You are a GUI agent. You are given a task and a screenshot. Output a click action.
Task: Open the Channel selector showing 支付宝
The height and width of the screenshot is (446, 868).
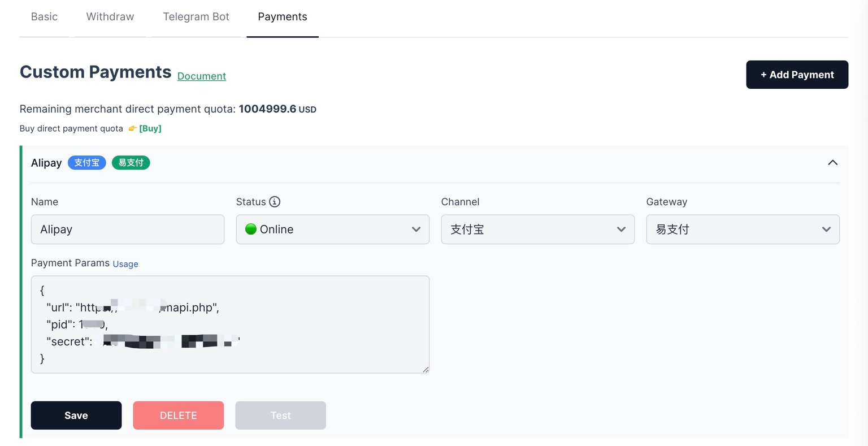coord(537,229)
